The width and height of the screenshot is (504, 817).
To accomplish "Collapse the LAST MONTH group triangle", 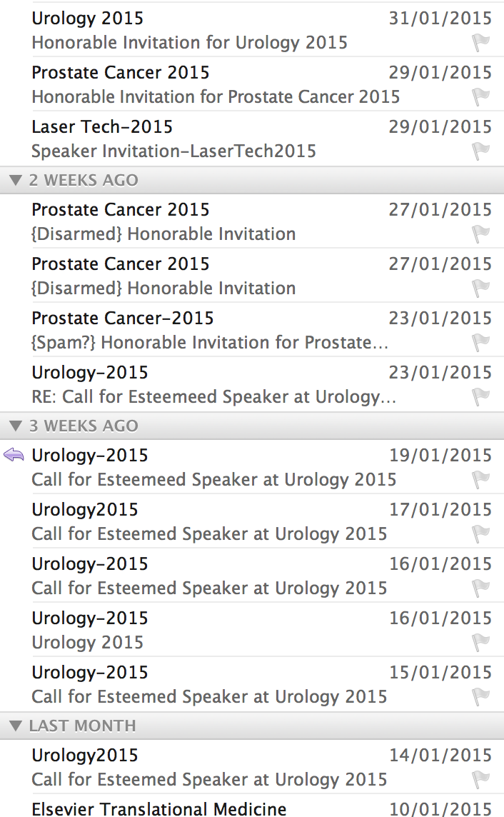I will tap(16, 726).
